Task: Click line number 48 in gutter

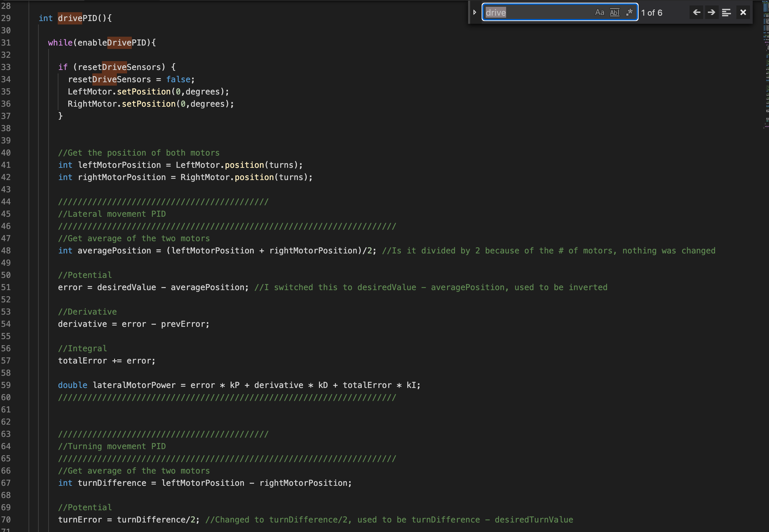Action: (6, 250)
